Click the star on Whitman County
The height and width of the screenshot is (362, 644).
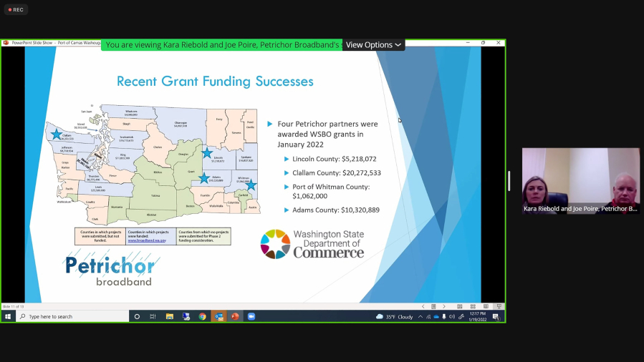(x=251, y=185)
